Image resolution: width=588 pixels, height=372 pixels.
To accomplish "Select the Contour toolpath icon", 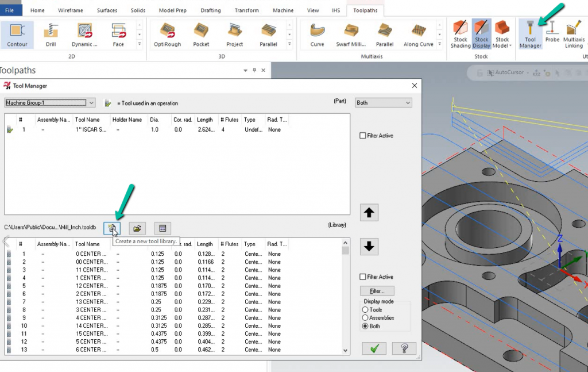I will coord(17,35).
